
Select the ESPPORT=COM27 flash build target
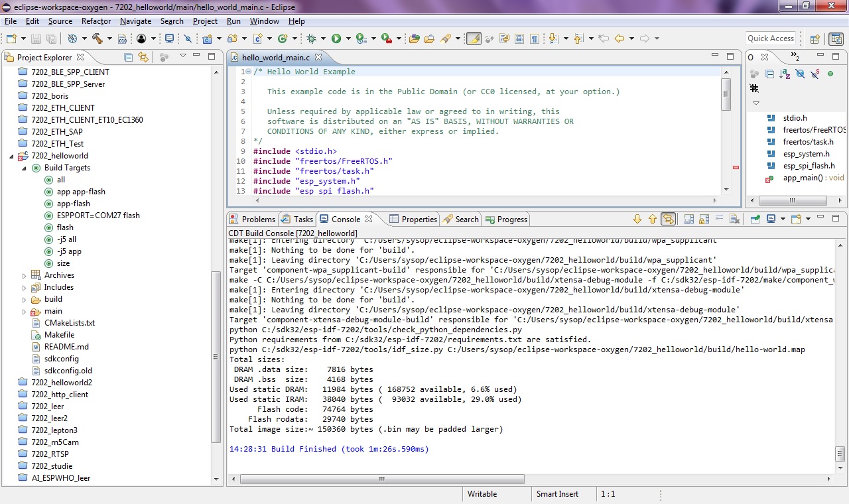[92, 216]
